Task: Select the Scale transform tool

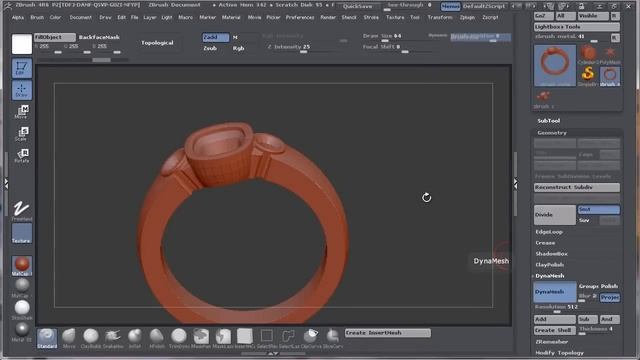Action: [22, 134]
